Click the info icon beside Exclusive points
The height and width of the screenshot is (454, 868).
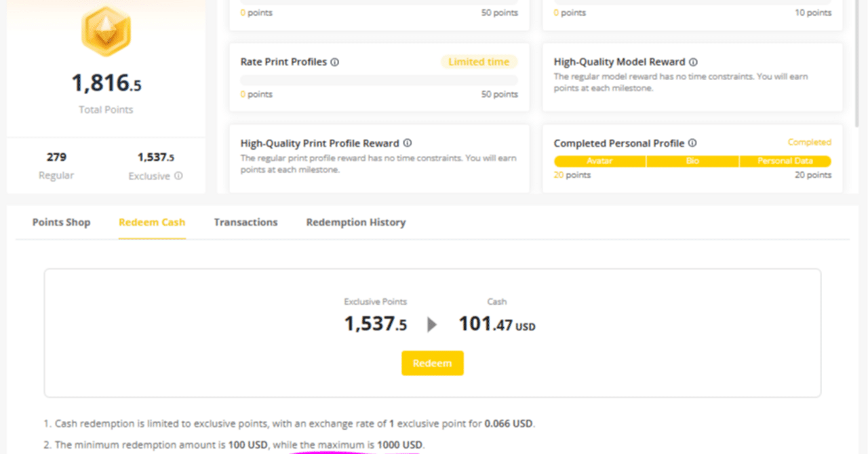[x=178, y=176]
